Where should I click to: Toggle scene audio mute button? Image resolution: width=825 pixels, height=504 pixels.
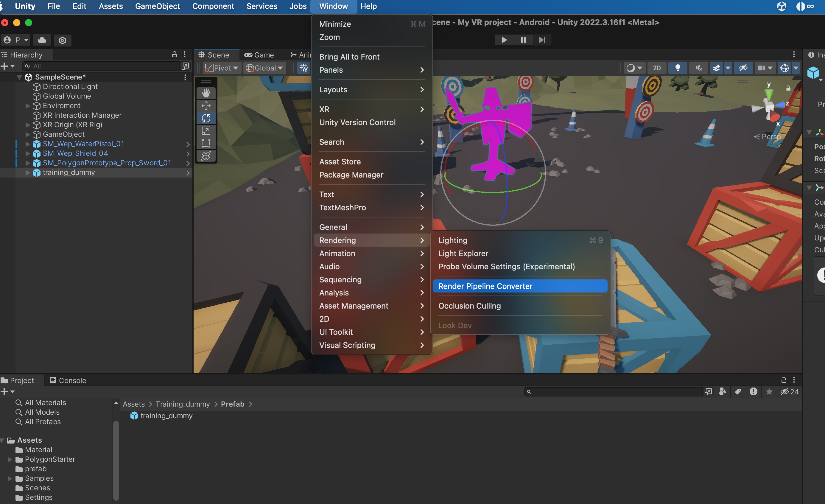(698, 68)
